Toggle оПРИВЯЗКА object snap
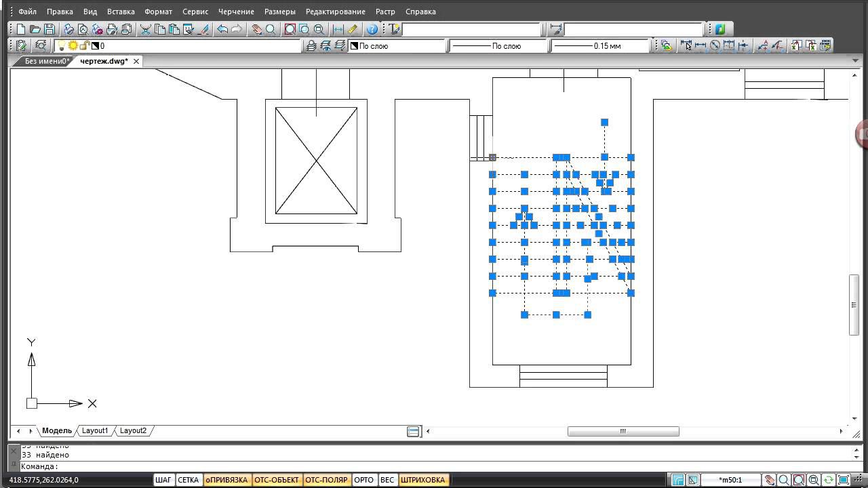Image resolution: width=868 pixels, height=488 pixels. tap(226, 480)
